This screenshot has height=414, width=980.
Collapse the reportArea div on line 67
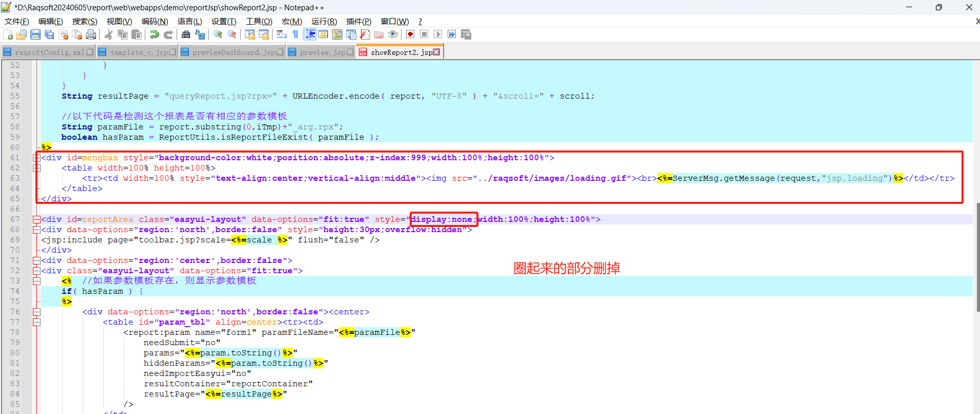click(x=36, y=219)
